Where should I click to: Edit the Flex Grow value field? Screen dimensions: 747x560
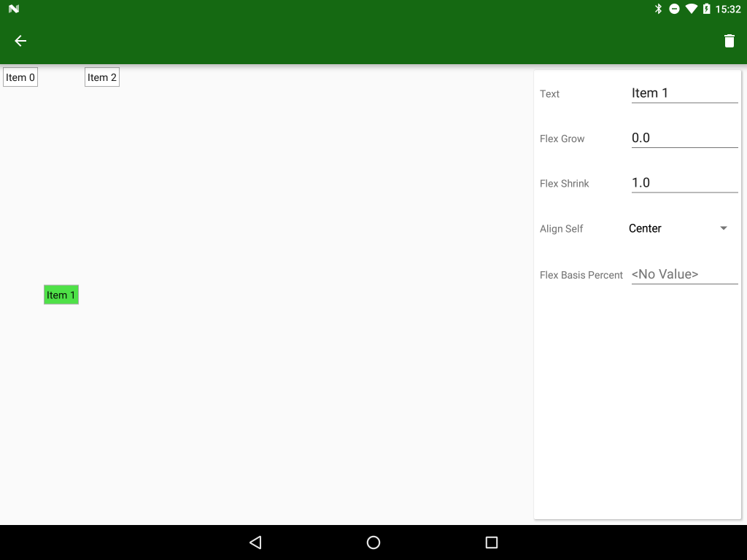pos(683,138)
